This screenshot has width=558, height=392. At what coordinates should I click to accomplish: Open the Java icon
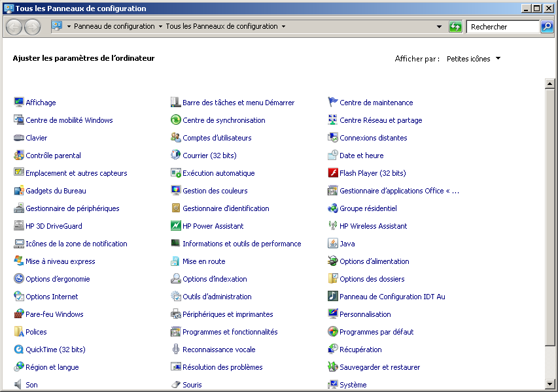click(x=333, y=244)
